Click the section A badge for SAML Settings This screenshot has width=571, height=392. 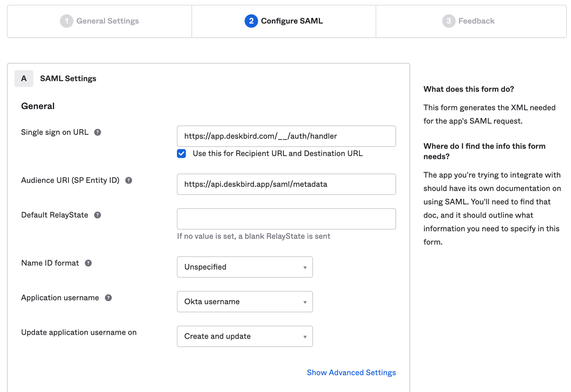point(24,79)
